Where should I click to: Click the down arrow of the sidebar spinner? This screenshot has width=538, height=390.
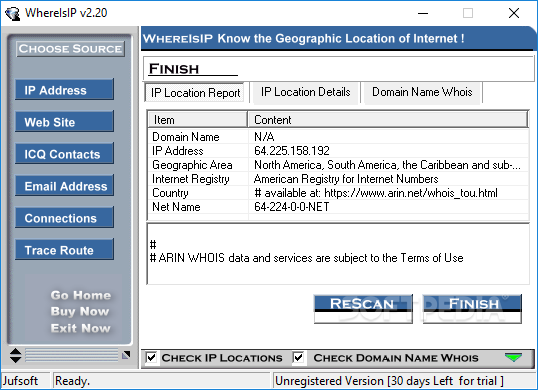point(15,359)
